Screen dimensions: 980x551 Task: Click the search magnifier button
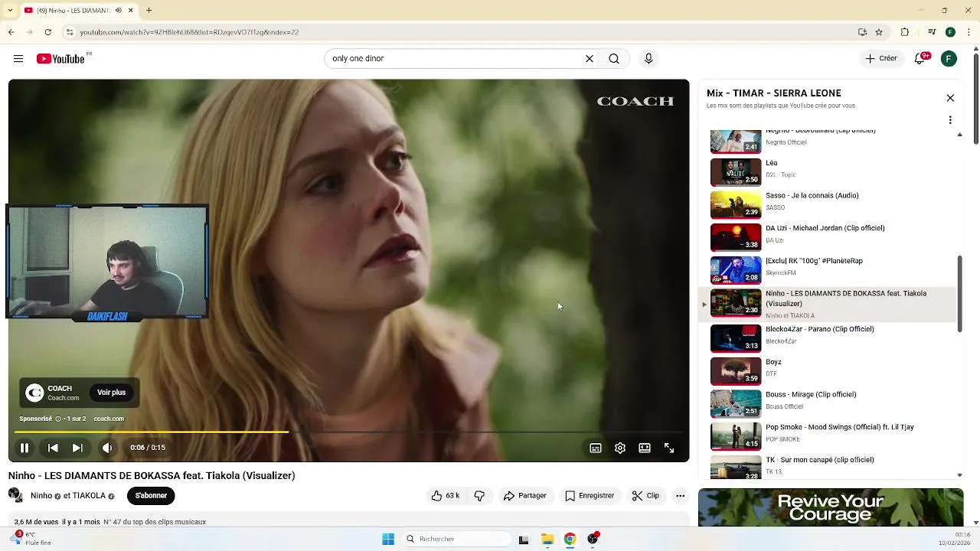[x=614, y=59]
